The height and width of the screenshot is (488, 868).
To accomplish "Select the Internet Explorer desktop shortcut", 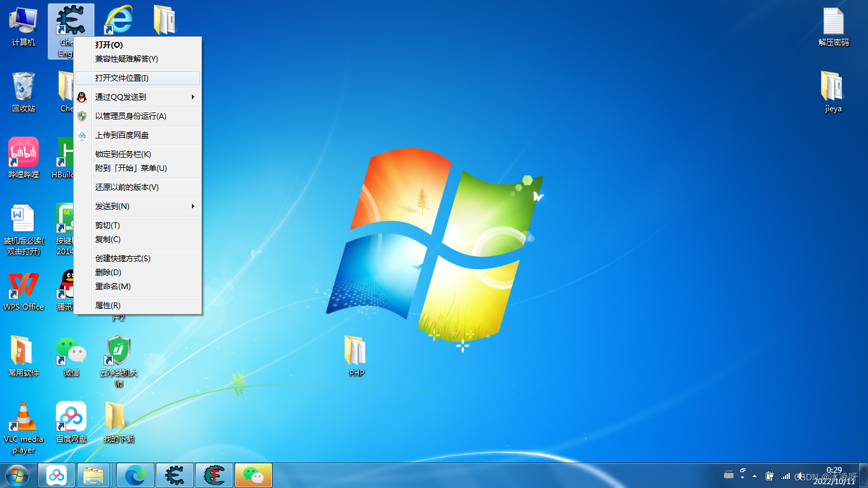I will [118, 20].
